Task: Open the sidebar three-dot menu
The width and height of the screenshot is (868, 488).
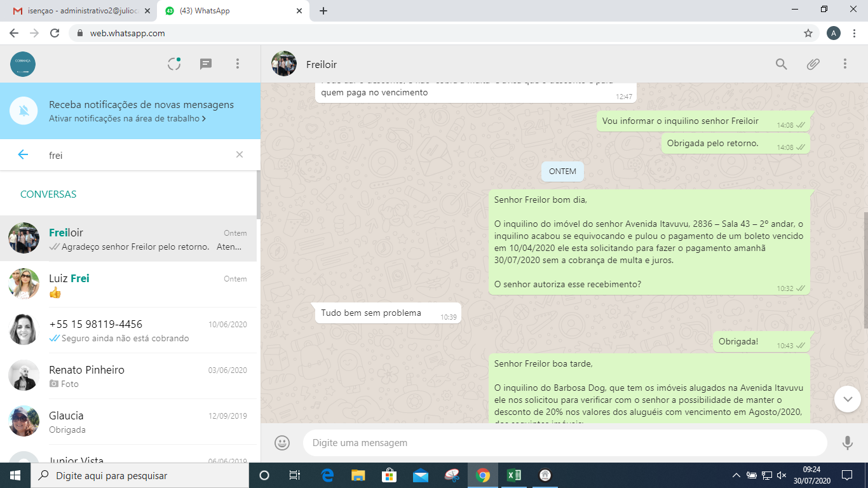Action: pyautogui.click(x=238, y=64)
